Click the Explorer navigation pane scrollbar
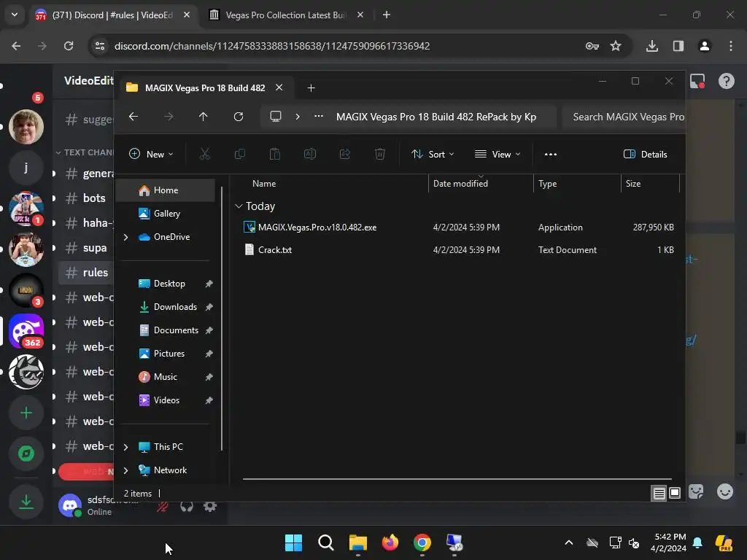 click(222, 319)
